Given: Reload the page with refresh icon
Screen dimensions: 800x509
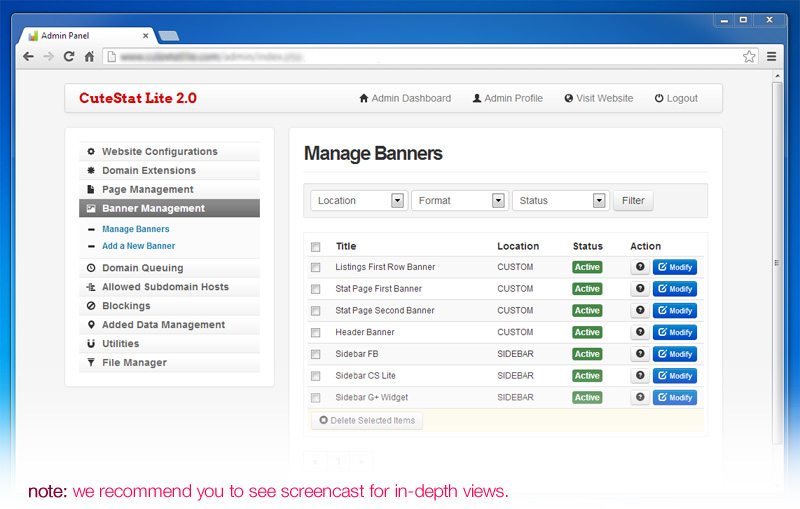Looking at the screenshot, I should (69, 57).
